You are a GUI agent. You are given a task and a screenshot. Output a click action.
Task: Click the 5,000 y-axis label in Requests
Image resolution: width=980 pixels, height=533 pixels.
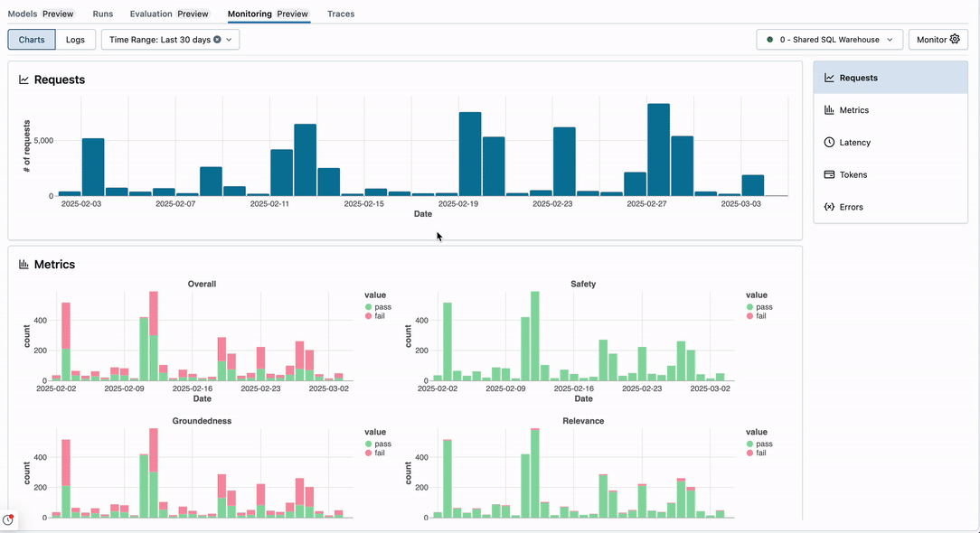(43, 141)
